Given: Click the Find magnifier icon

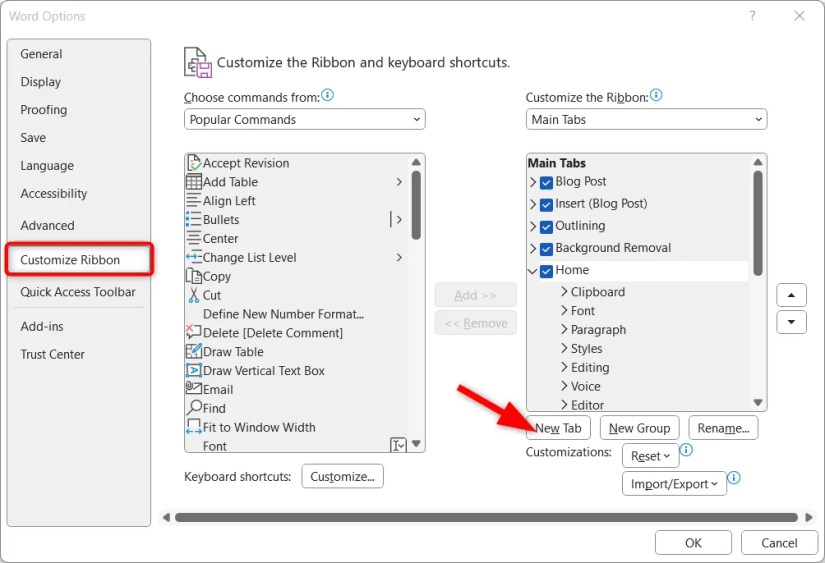Looking at the screenshot, I should click(x=194, y=408).
